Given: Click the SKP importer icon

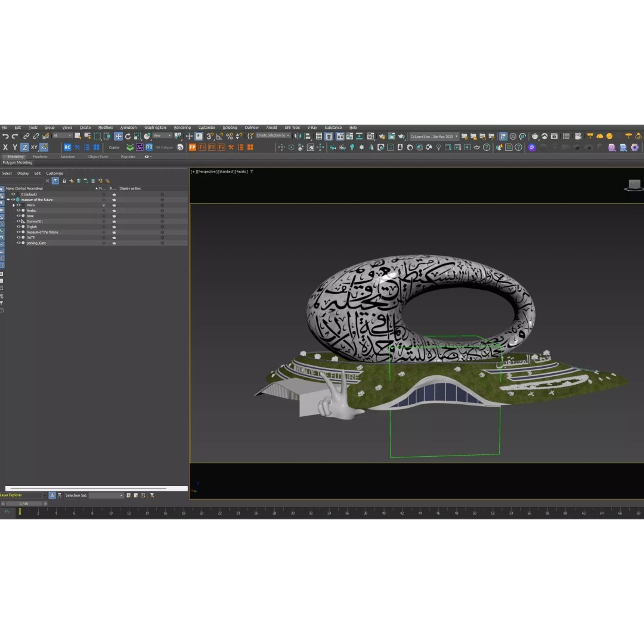Looking at the screenshot, I should click(x=624, y=147).
